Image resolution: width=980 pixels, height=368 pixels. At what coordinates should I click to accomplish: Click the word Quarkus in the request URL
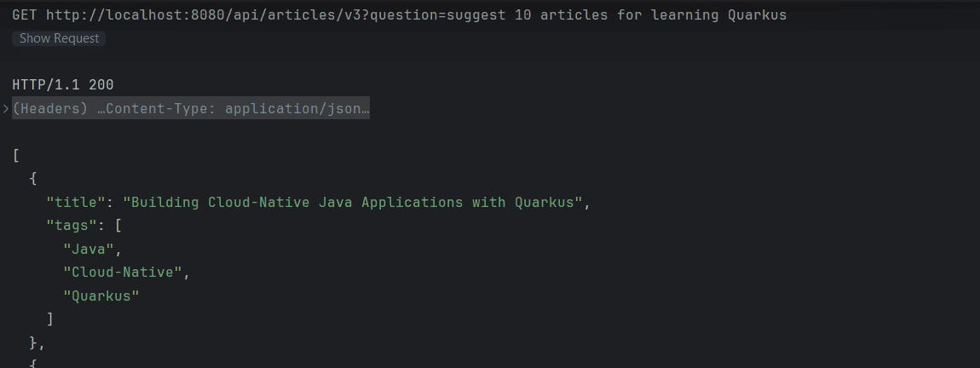coord(757,15)
